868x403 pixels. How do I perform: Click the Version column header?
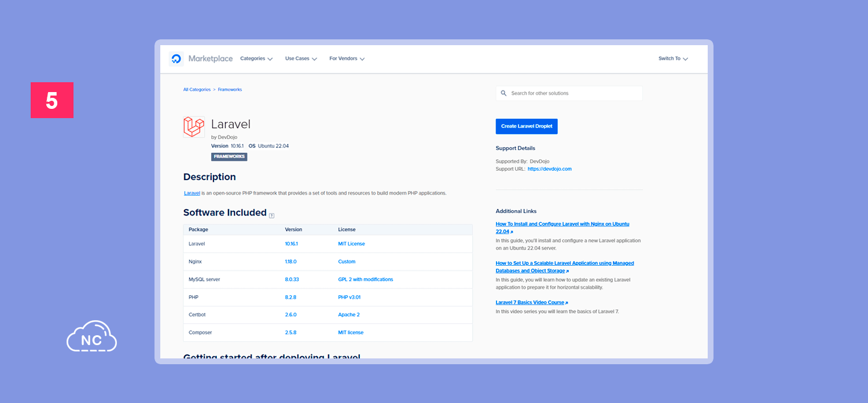pos(293,229)
